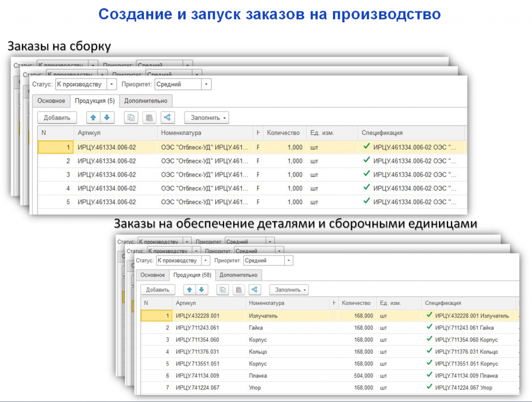Image resolution: width=532 pixels, height=402 pixels.
Task: Select the Планка nomenclature cell
Action: [x=287, y=376]
